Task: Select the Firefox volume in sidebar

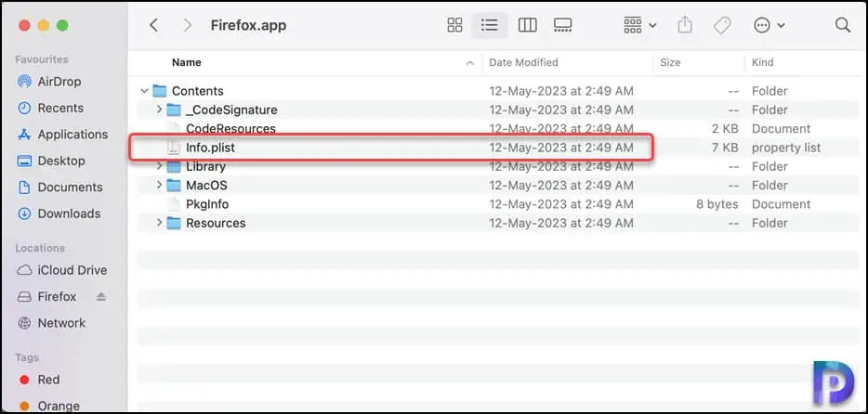Action: 46,297
